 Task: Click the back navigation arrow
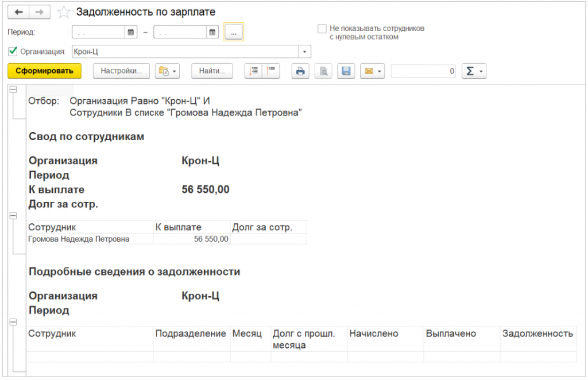pyautogui.click(x=18, y=12)
